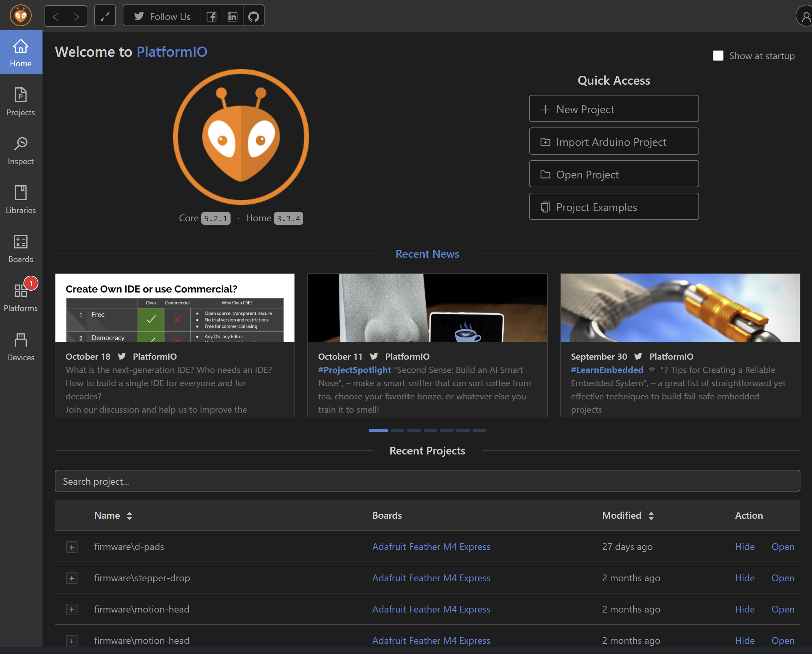
Task: Open the 'Create Own IDE' news thumbnail
Action: tap(175, 308)
